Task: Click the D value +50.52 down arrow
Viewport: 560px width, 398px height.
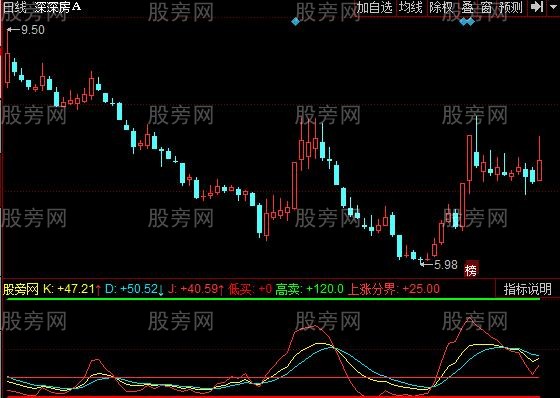Action: coord(161,290)
